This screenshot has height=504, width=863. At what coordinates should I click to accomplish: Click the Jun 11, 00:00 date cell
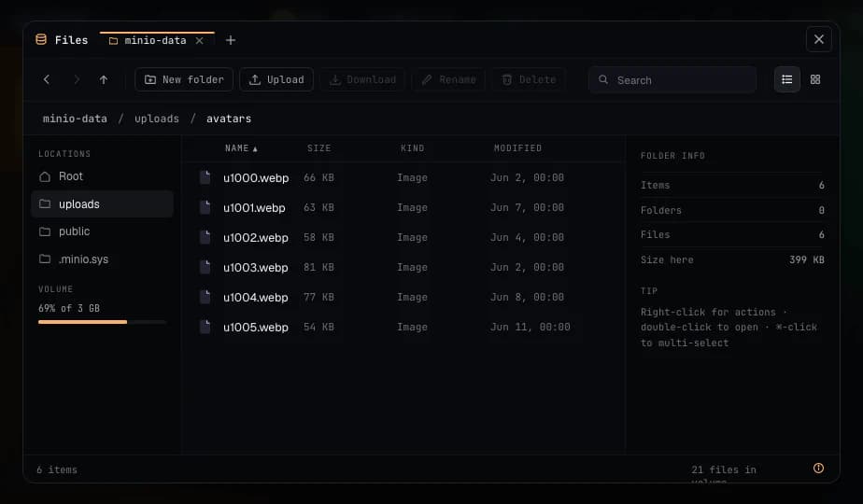[530, 327]
